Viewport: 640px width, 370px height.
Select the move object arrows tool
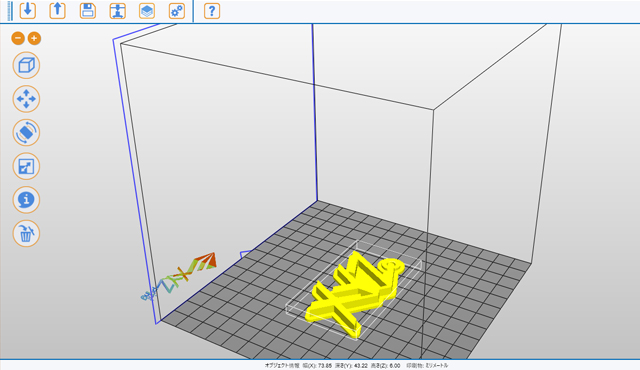[26, 99]
